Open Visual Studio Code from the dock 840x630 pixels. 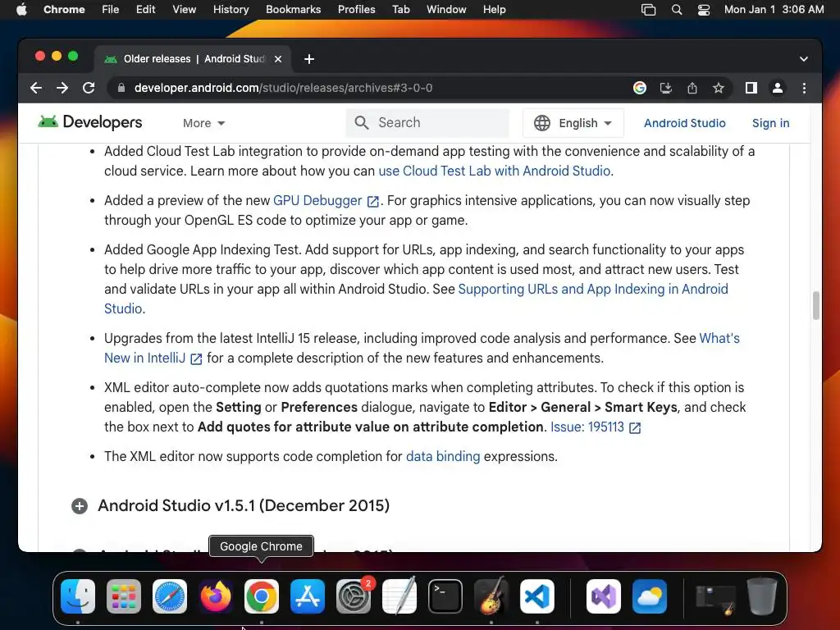point(536,596)
